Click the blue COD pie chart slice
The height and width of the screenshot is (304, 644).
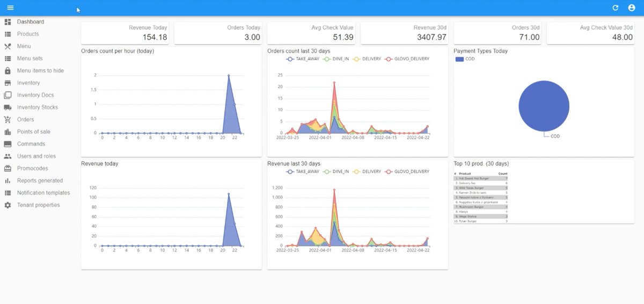(x=544, y=106)
